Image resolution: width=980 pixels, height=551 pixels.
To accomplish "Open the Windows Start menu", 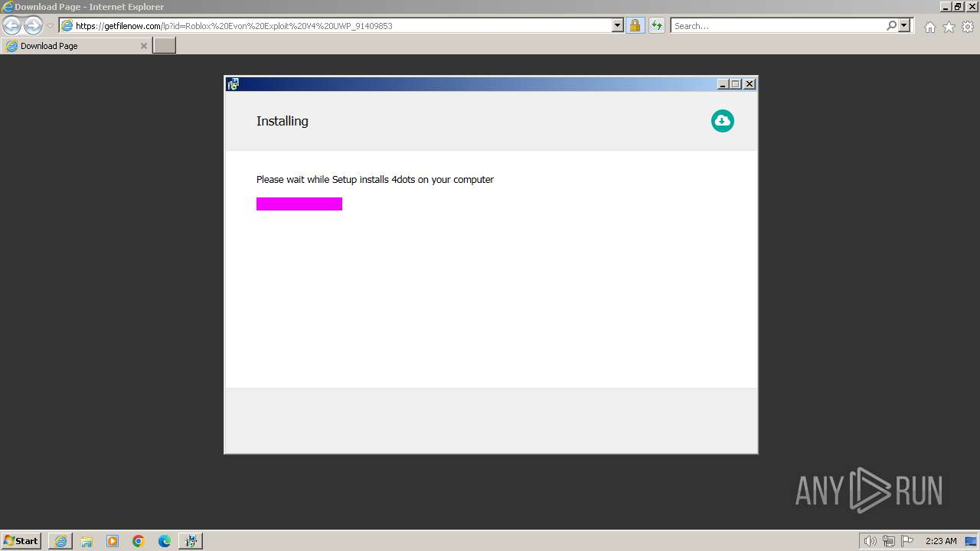I will (21, 540).
